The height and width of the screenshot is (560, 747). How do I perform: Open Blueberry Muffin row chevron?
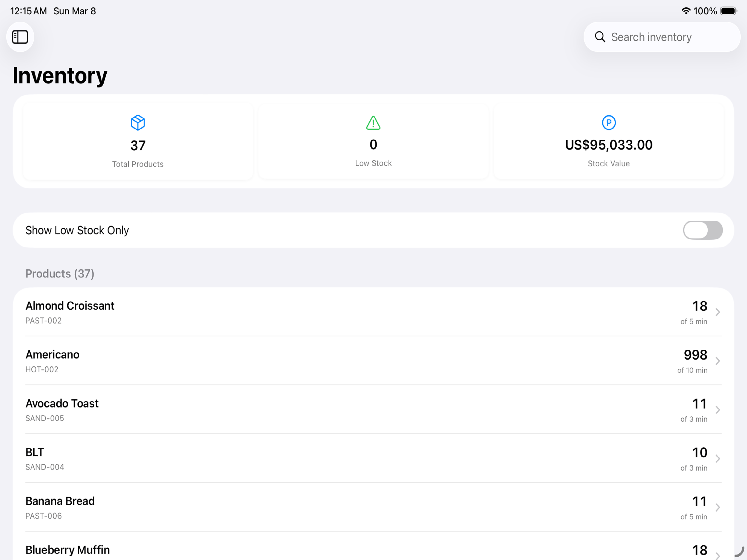(718, 555)
